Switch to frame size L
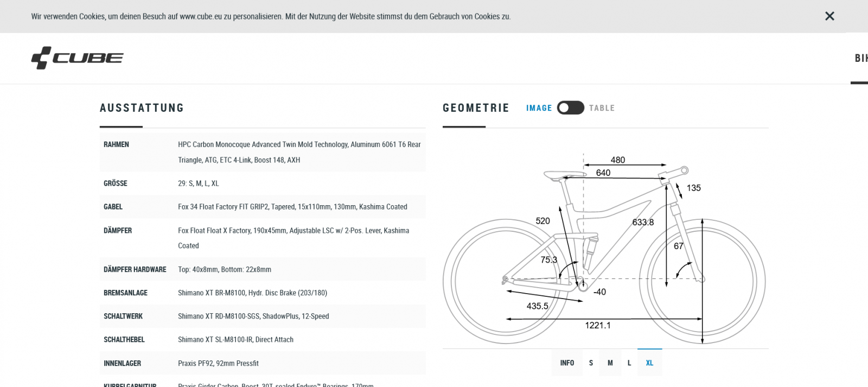 click(x=629, y=363)
